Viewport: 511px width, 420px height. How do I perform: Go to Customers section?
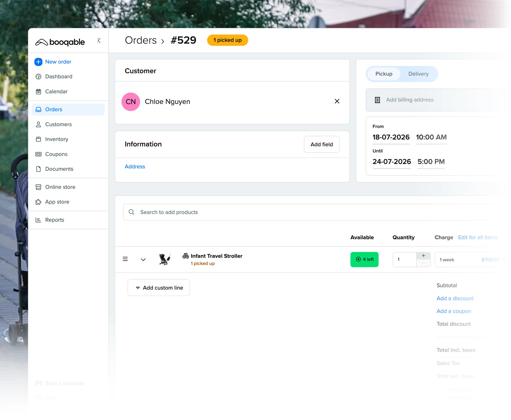(x=58, y=124)
